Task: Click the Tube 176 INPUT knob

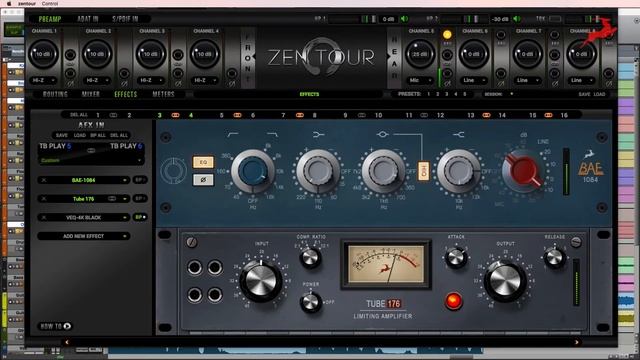Action: [260, 282]
